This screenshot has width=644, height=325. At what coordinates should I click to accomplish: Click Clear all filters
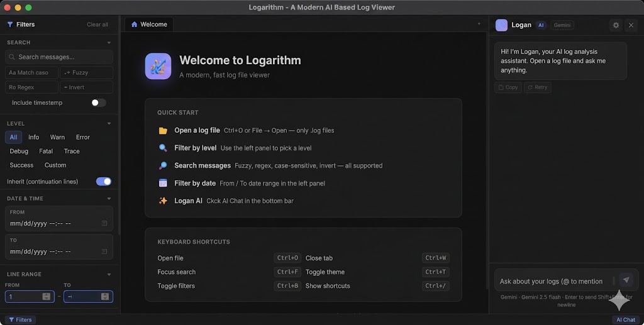pos(97,25)
